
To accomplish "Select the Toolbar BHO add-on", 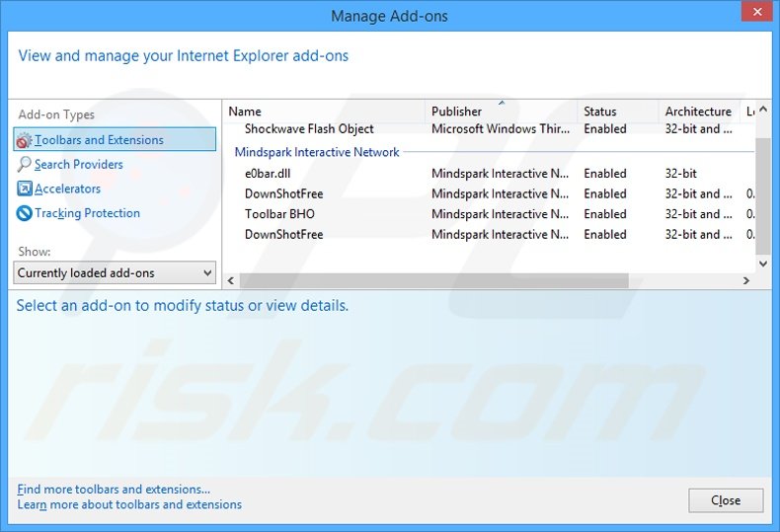I will pos(279,214).
